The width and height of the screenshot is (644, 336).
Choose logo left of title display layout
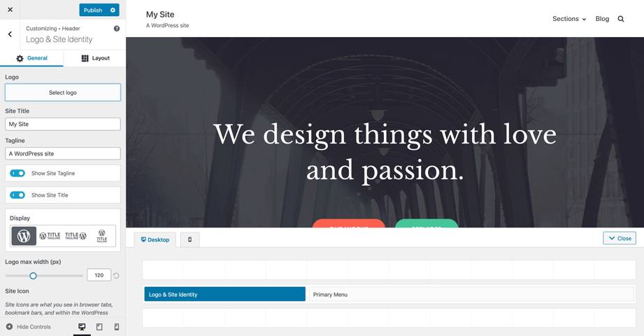pos(50,236)
